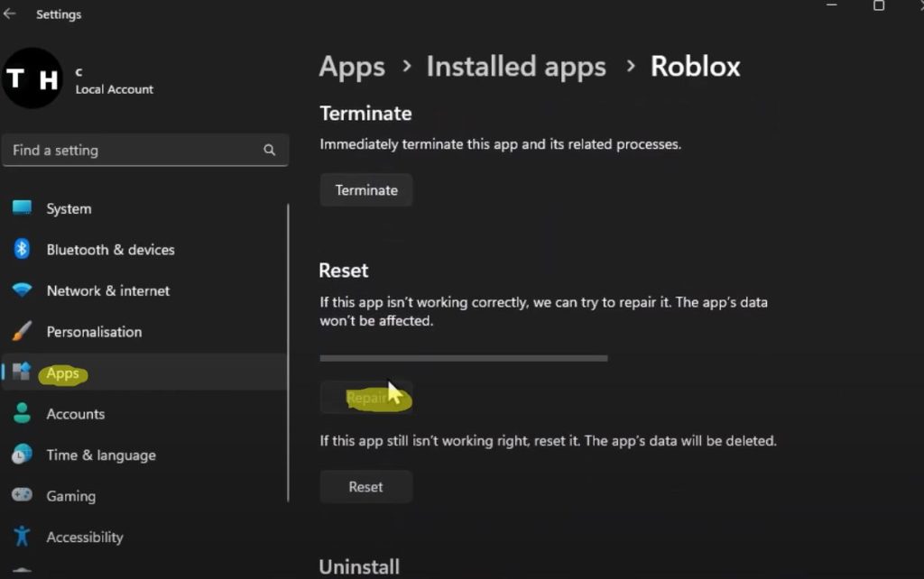
Task: Click the Uninstall section heading
Action: pos(359,567)
